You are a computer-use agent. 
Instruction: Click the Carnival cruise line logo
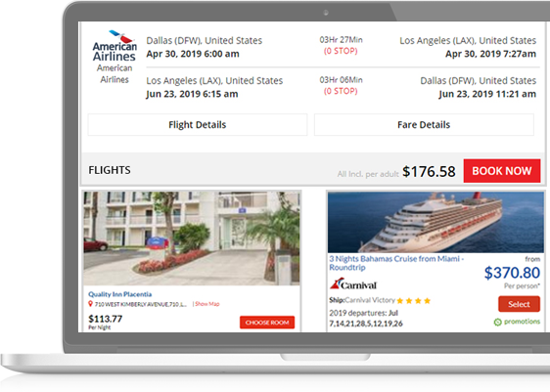coord(353,283)
